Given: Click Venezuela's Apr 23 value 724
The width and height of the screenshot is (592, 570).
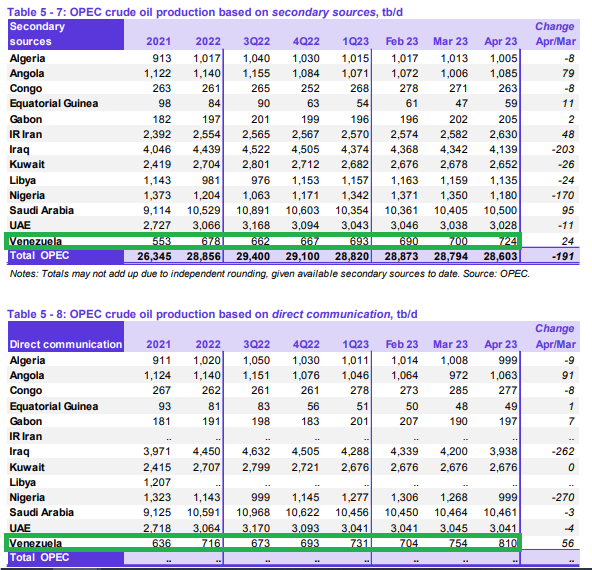Looking at the screenshot, I should pyautogui.click(x=507, y=241).
